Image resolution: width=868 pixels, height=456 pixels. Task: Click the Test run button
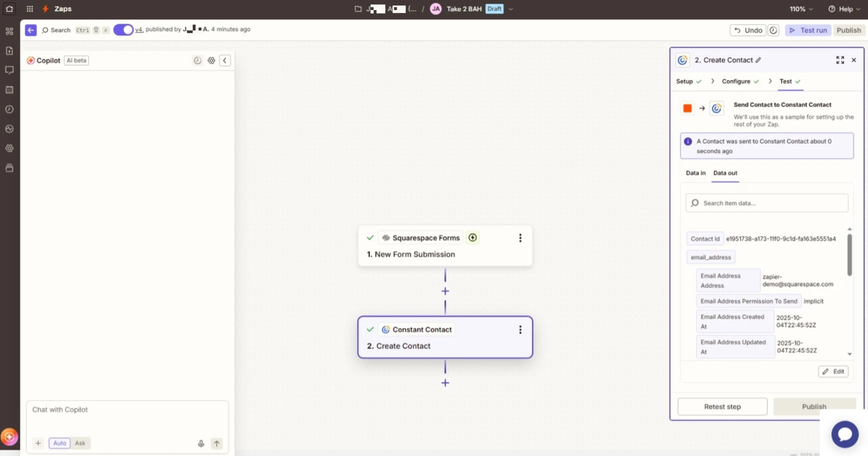point(808,30)
